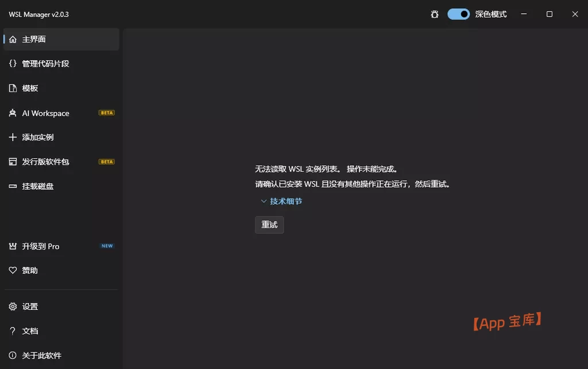Click the document icon next to 模板
588x369 pixels.
pos(13,88)
